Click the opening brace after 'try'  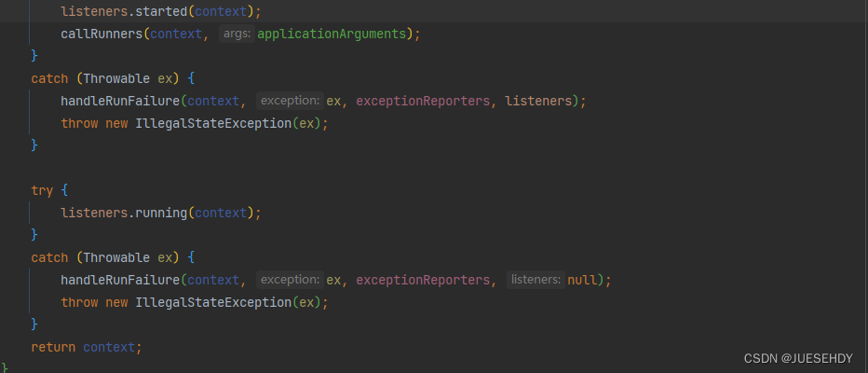[65, 190]
